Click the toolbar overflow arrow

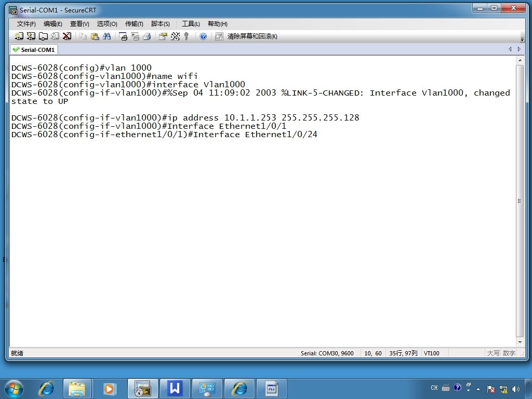tap(522, 39)
